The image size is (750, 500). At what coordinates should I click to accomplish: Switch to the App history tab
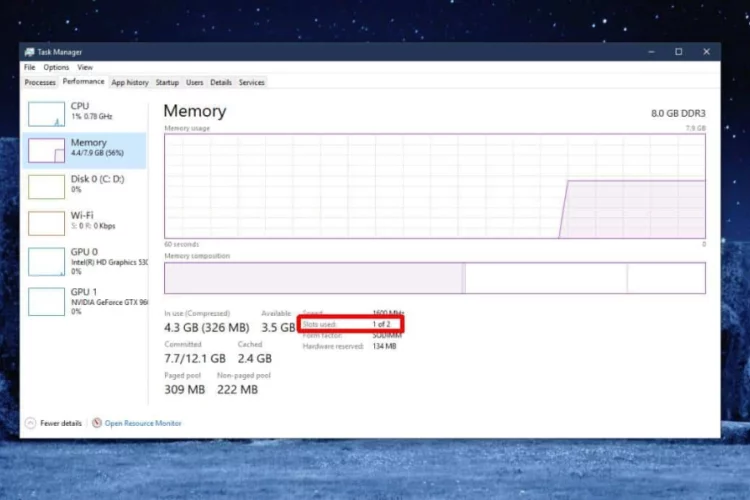[130, 82]
